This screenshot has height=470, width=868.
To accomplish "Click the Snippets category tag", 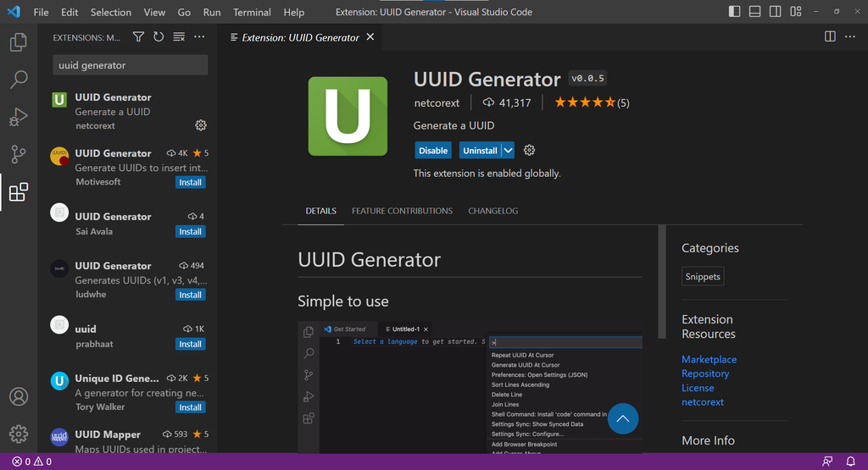I will [703, 276].
